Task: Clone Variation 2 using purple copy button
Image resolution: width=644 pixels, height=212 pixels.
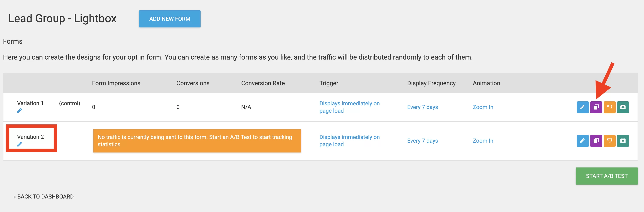Action: [596, 141]
